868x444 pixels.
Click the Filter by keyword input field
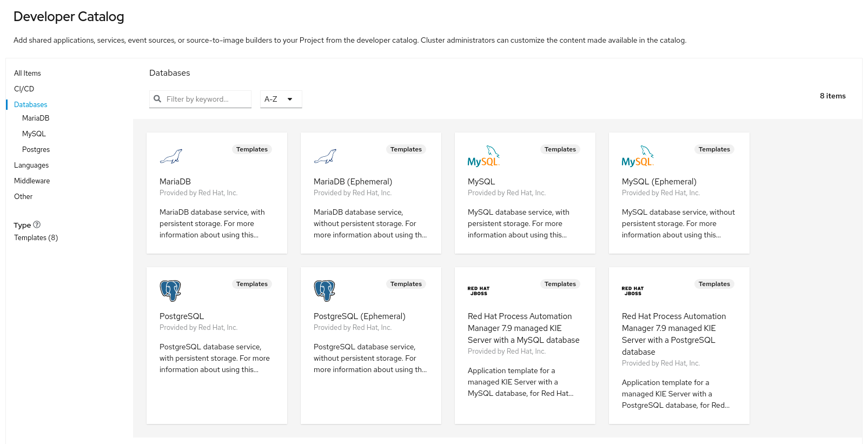pos(200,99)
